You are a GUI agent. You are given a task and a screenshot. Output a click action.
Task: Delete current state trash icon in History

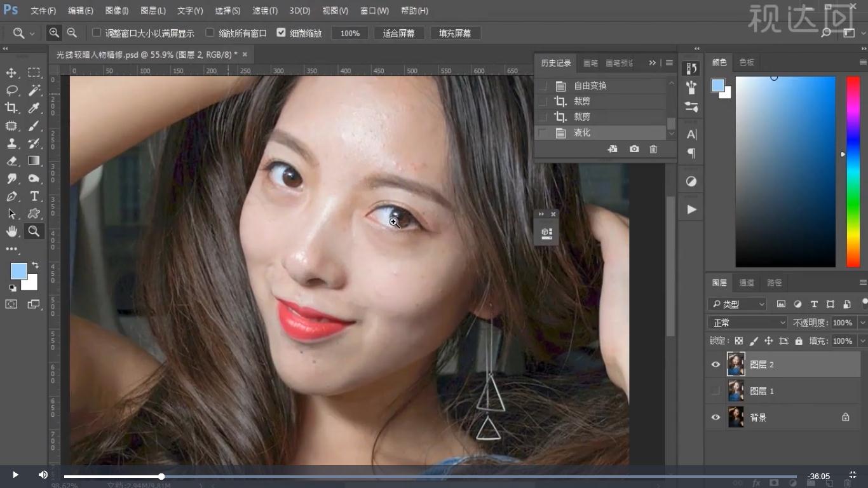pos(653,149)
